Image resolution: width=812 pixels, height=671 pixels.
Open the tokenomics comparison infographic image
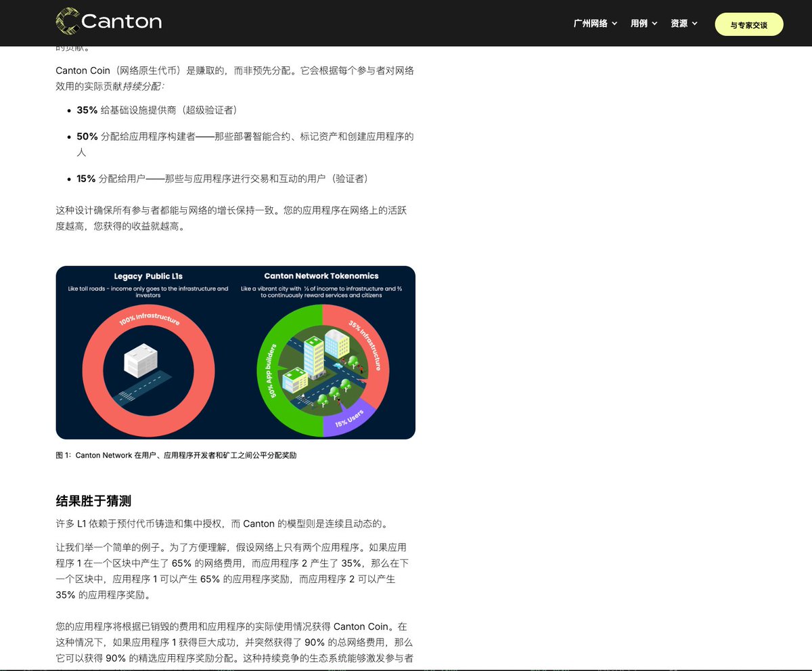pyautogui.click(x=235, y=352)
